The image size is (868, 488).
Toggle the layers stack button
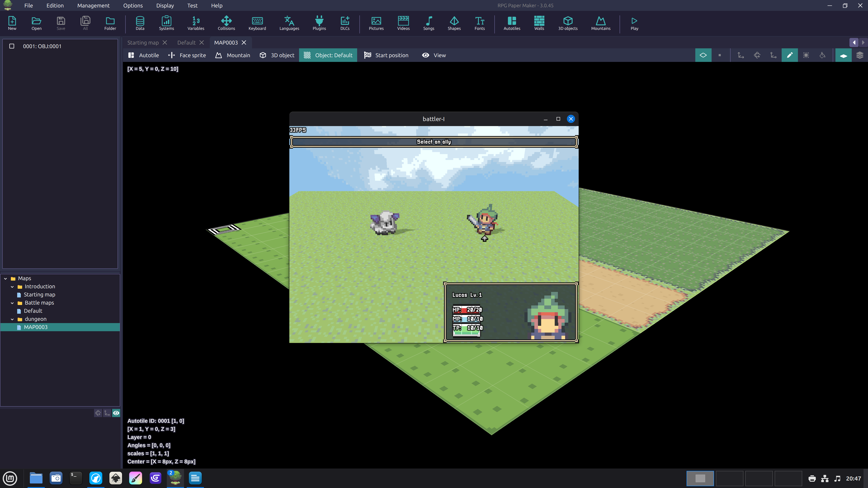(x=860, y=55)
